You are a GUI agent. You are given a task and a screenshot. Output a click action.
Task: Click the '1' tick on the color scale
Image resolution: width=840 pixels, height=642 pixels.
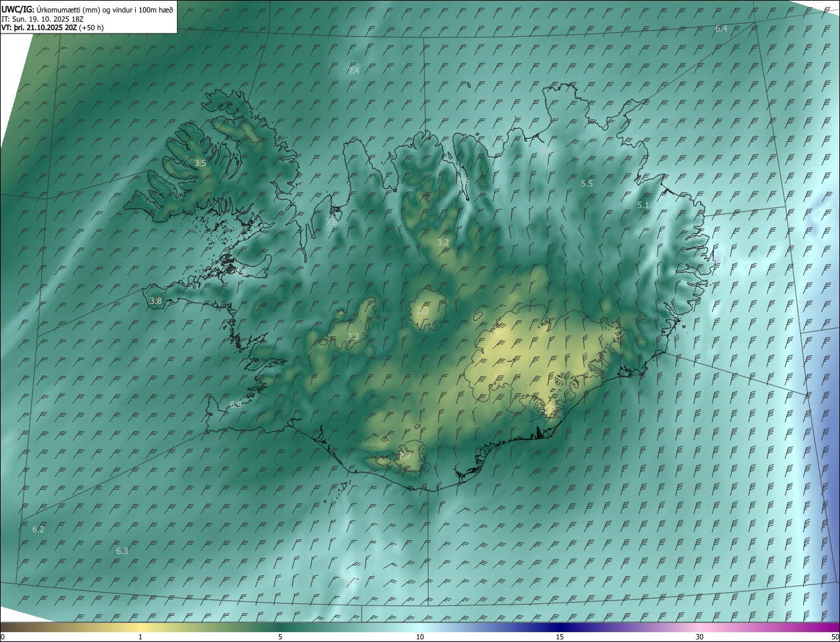click(140, 637)
